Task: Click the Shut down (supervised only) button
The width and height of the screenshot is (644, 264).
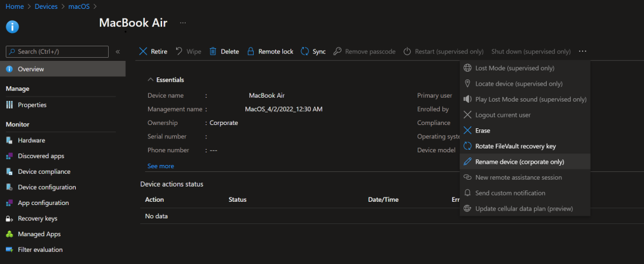Action: 531,51
